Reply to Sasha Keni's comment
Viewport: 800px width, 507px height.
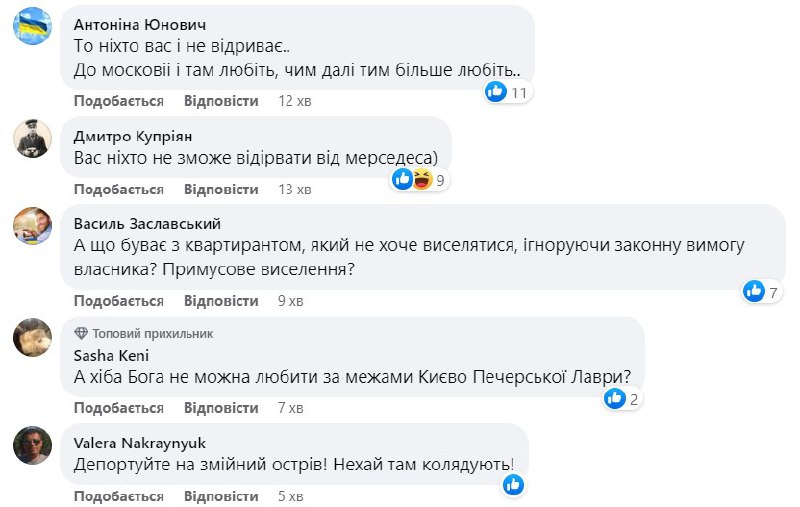[221, 408]
